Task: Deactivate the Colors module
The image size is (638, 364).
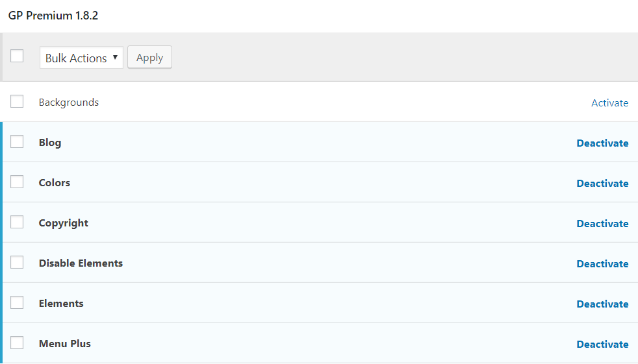Action: pyautogui.click(x=602, y=183)
